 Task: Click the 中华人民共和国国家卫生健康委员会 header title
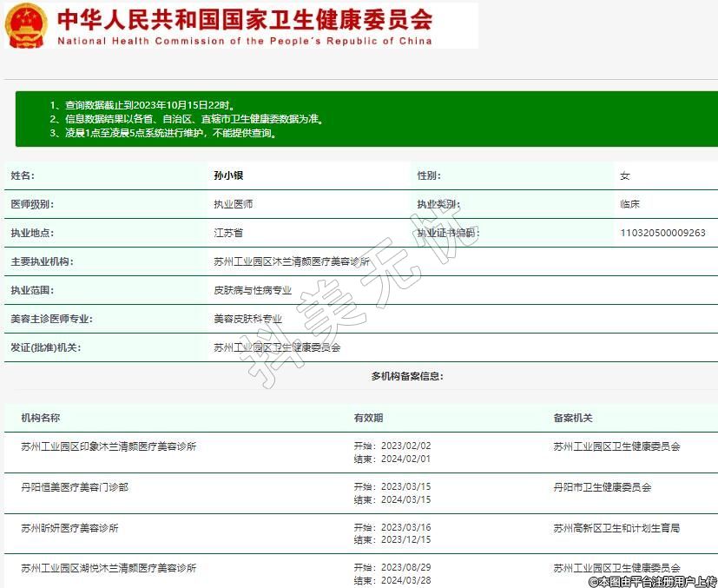pyautogui.click(x=245, y=19)
